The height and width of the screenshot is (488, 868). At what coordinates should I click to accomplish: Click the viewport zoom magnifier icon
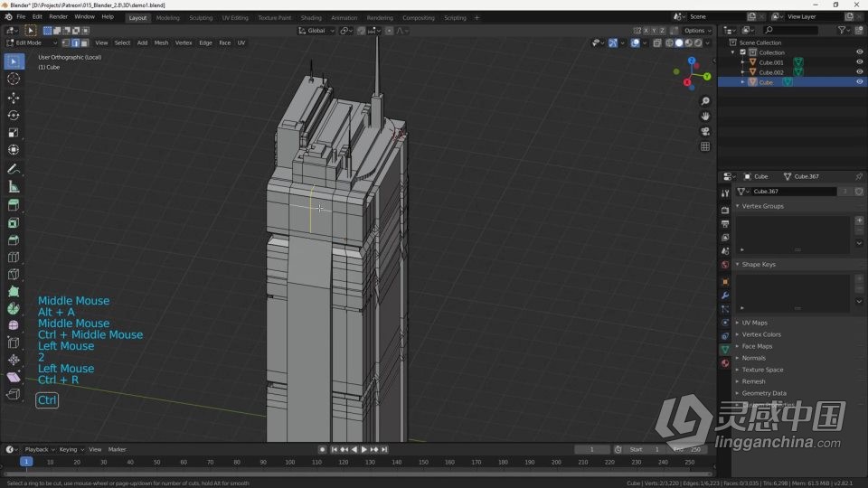point(704,101)
